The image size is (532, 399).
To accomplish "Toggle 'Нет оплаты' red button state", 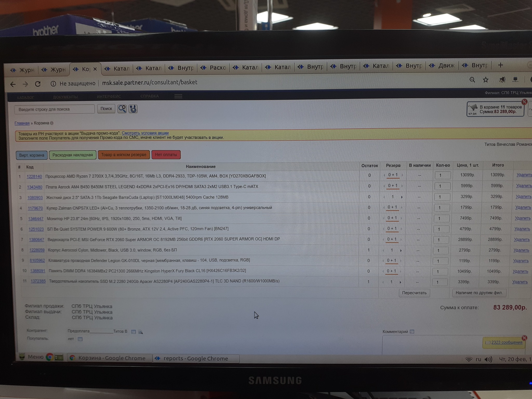I will (165, 155).
